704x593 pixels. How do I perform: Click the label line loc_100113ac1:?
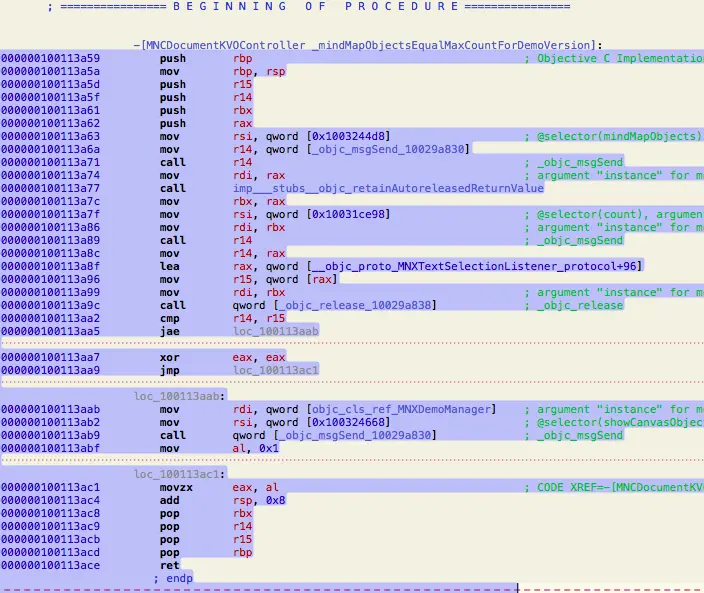click(x=180, y=475)
